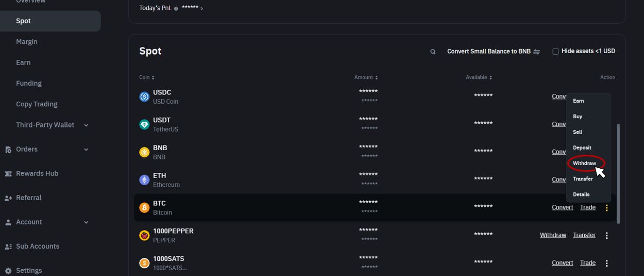644x276 pixels.
Task: Click the ETH Ethereum coin icon
Action: click(144, 180)
